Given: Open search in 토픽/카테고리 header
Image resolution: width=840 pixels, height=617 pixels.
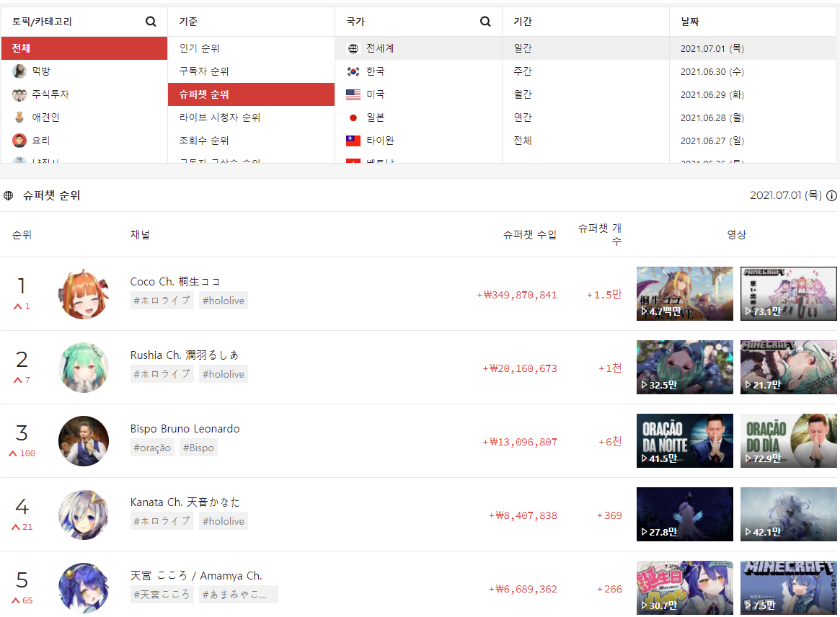Looking at the screenshot, I should click(x=151, y=22).
